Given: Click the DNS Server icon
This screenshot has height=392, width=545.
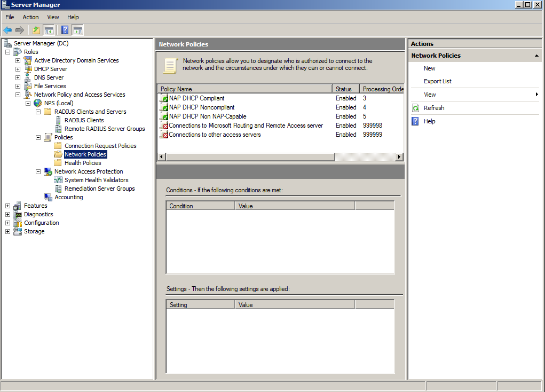Looking at the screenshot, I should (x=28, y=77).
